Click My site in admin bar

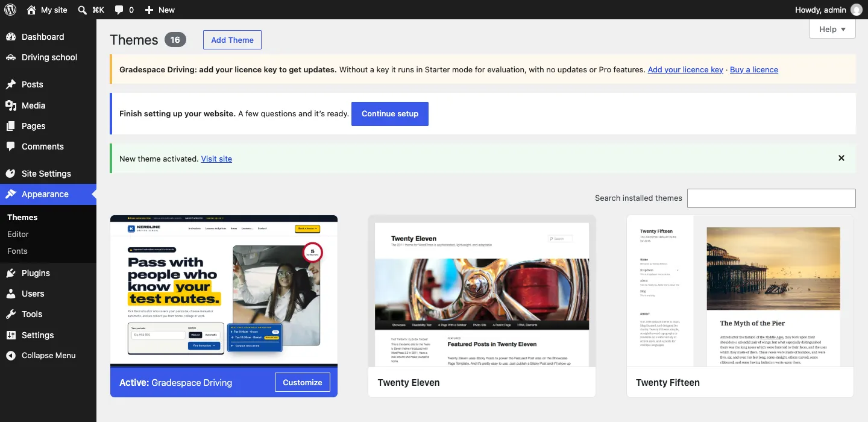[x=54, y=10]
